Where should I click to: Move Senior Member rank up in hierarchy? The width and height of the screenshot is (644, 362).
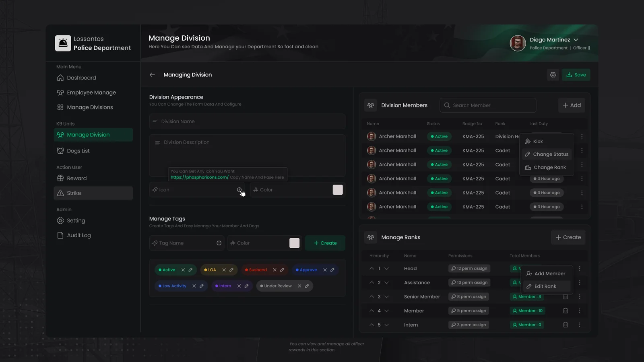[372, 296]
